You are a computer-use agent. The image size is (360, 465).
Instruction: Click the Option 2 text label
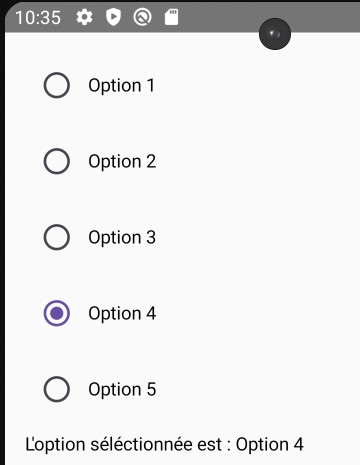pyautogui.click(x=122, y=162)
